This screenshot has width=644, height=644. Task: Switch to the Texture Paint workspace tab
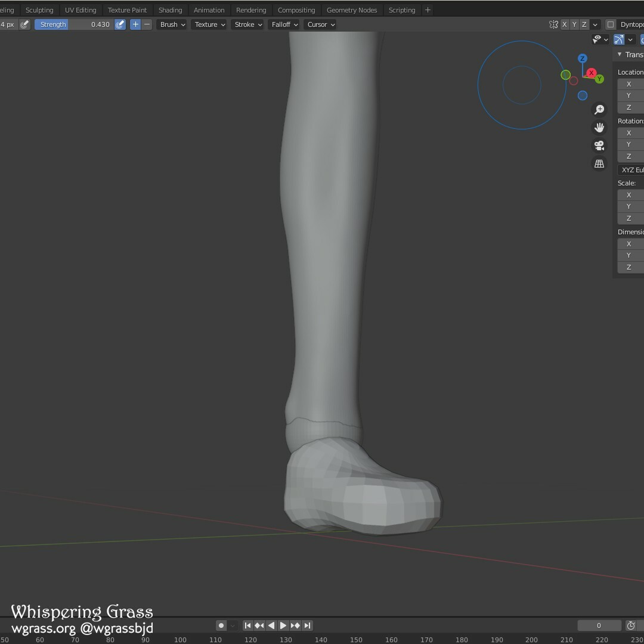pos(127,10)
